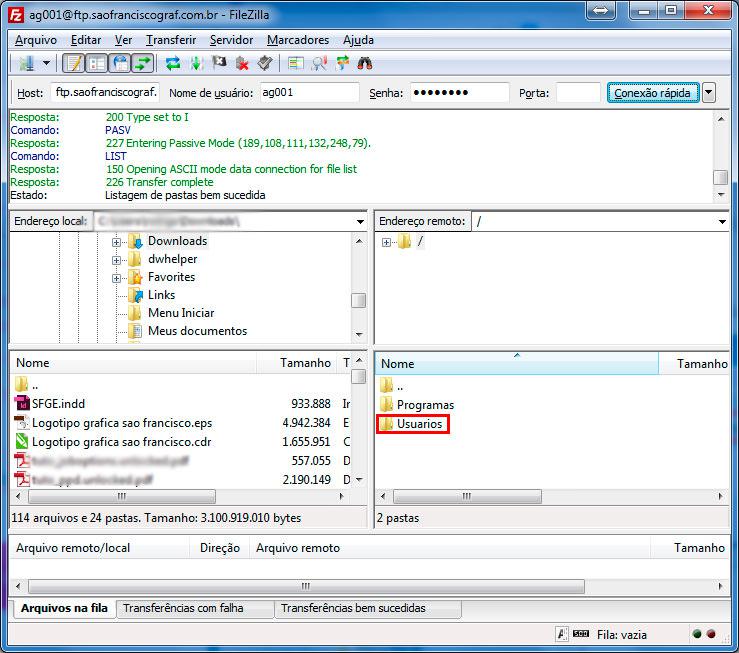Click the Senha password field
This screenshot has width=739, height=653.
[460, 92]
